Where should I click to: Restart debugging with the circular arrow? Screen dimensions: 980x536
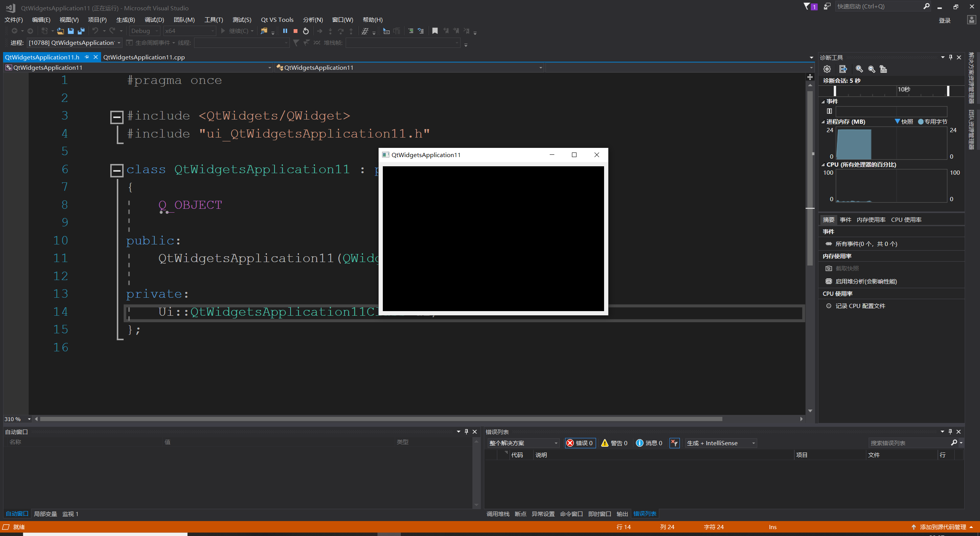pos(305,31)
